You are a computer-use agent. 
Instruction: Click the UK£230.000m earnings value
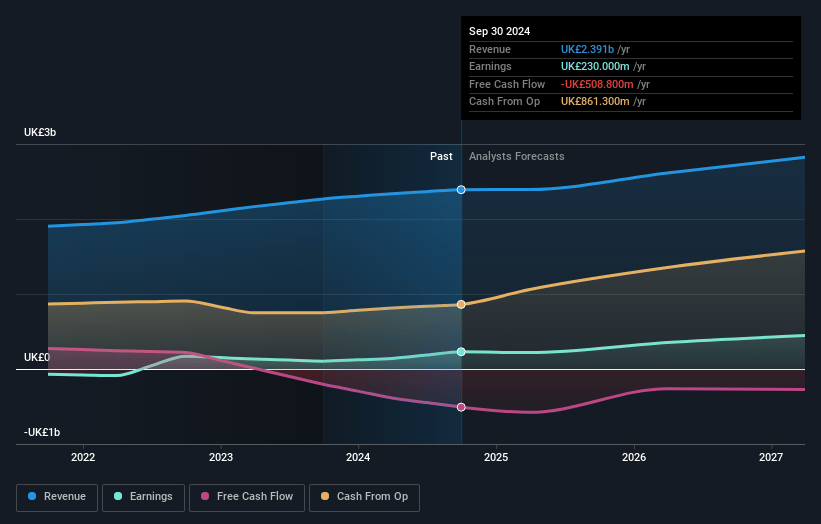[595, 66]
